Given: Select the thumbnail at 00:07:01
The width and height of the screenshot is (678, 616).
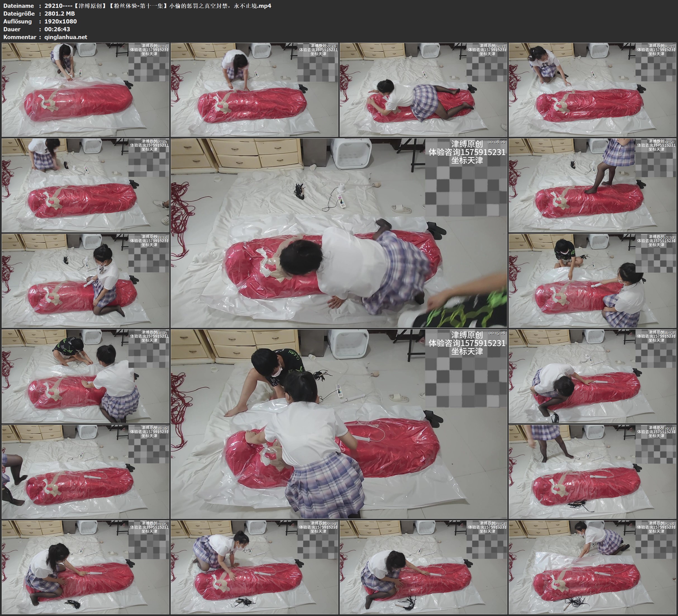Looking at the screenshot, I should tap(85, 185).
